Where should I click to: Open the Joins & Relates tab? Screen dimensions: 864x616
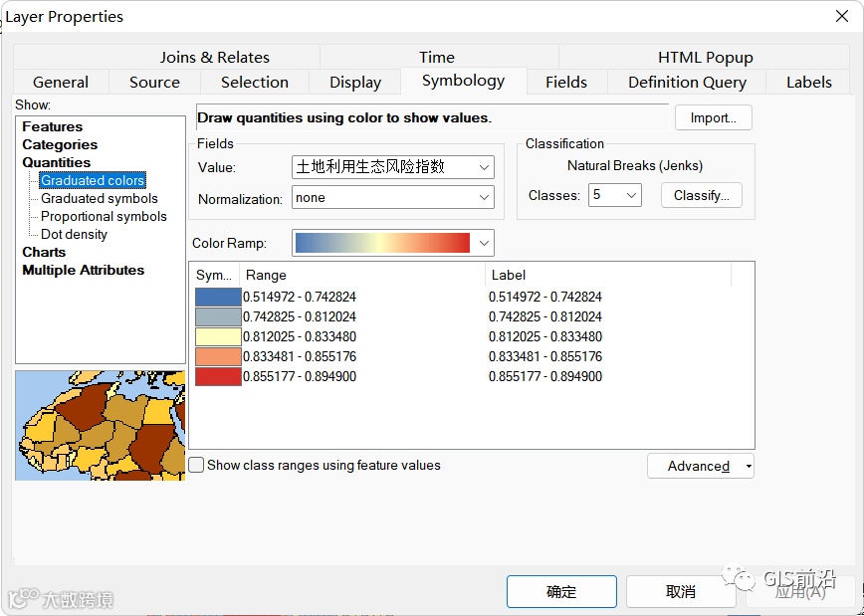215,58
